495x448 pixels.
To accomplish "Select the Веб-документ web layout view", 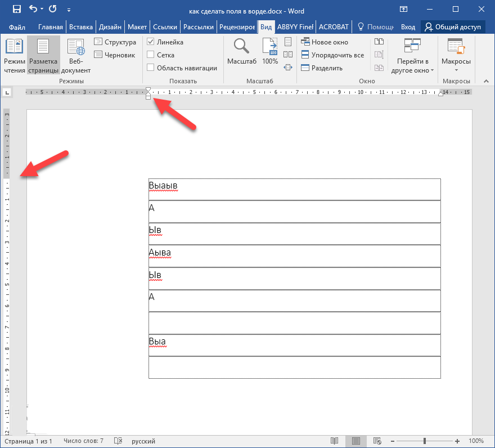I will click(x=75, y=56).
